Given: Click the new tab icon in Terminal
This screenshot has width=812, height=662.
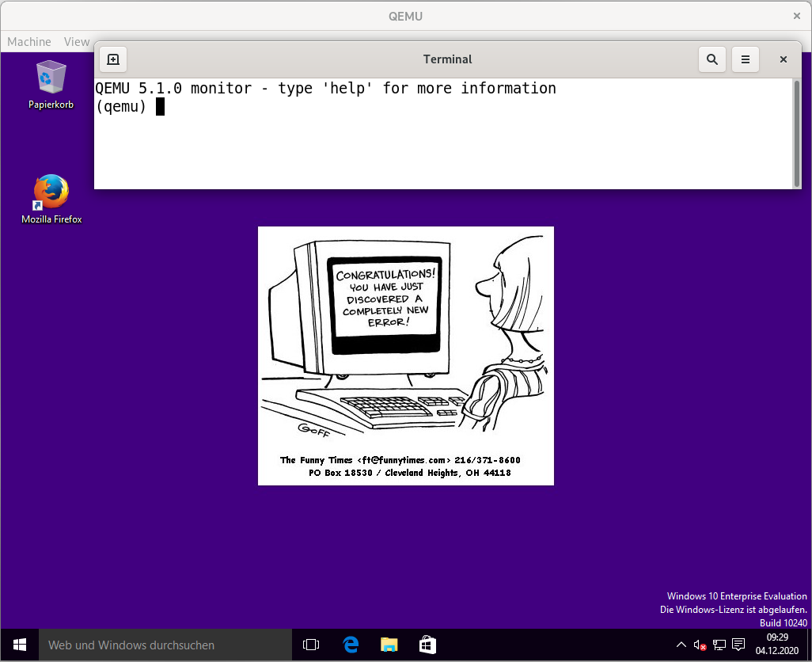Looking at the screenshot, I should tap(113, 59).
